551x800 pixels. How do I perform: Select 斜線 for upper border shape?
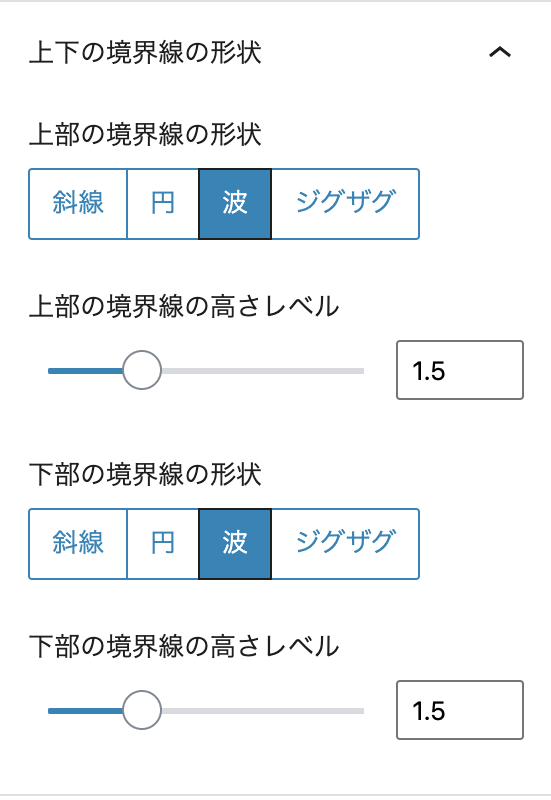tap(78, 204)
